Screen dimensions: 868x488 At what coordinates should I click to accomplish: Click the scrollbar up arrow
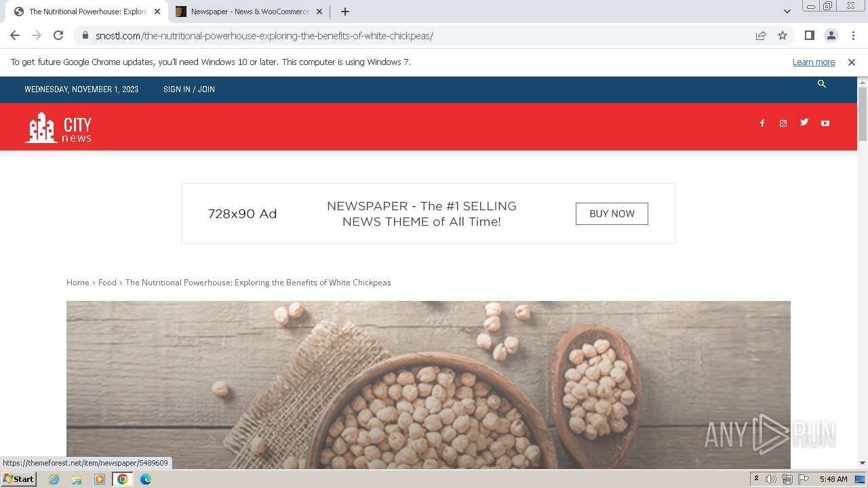(x=863, y=81)
